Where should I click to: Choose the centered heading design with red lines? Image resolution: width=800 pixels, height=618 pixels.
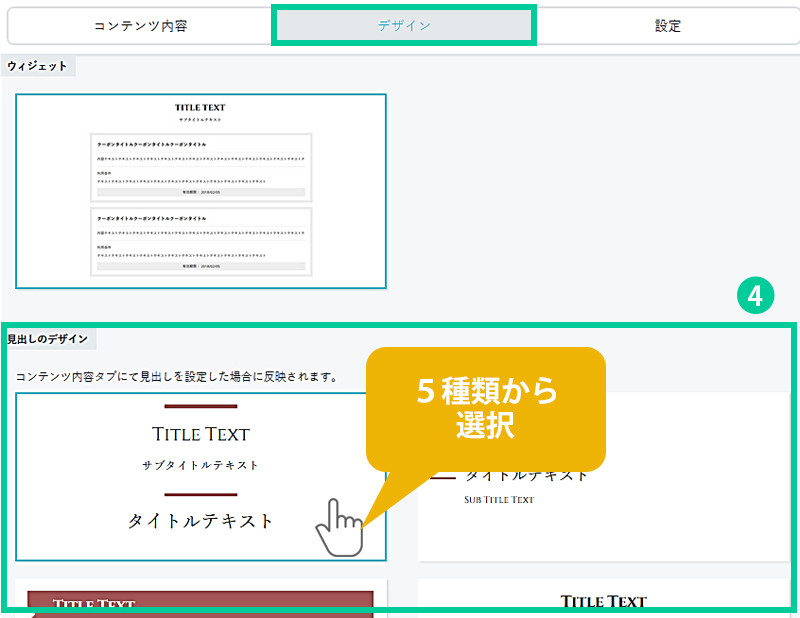pyautogui.click(x=201, y=476)
